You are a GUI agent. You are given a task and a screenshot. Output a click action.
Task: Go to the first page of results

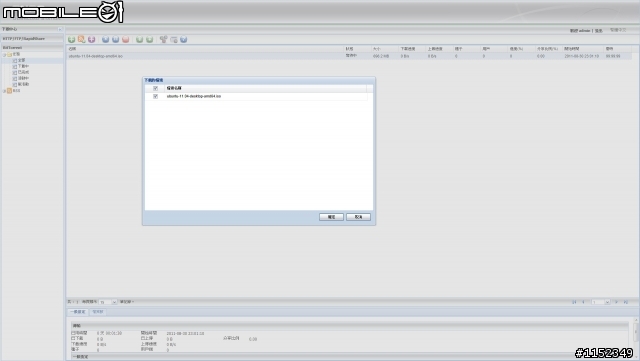pos(574,302)
